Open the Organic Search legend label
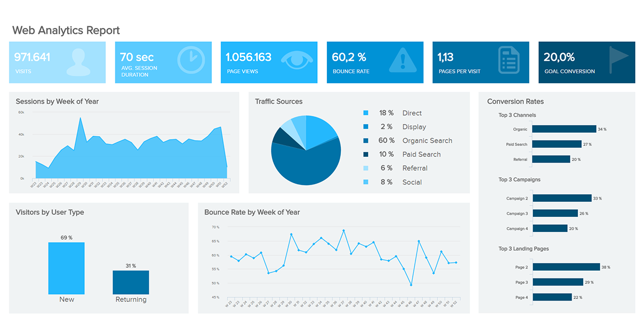644x336 pixels. pos(427,140)
